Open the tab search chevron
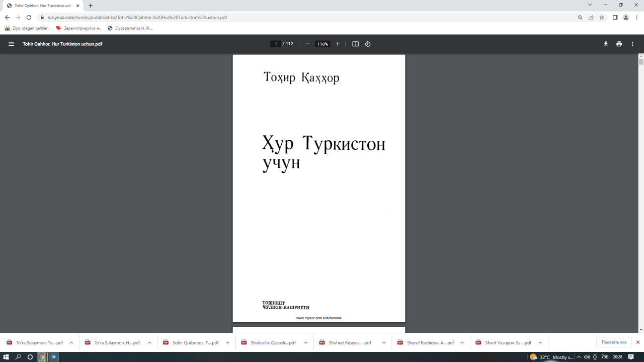This screenshot has height=362, width=644. click(590, 5)
